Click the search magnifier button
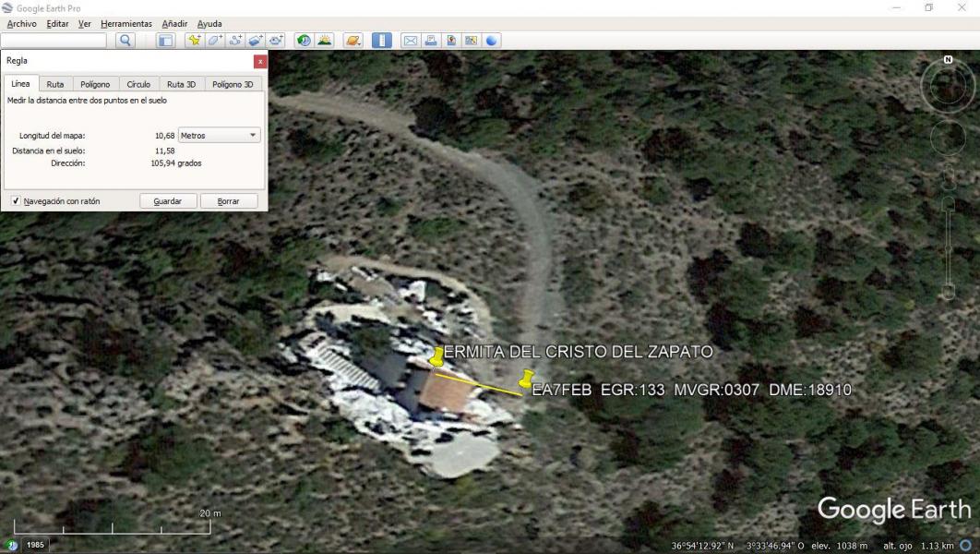The image size is (980, 554). pos(125,41)
